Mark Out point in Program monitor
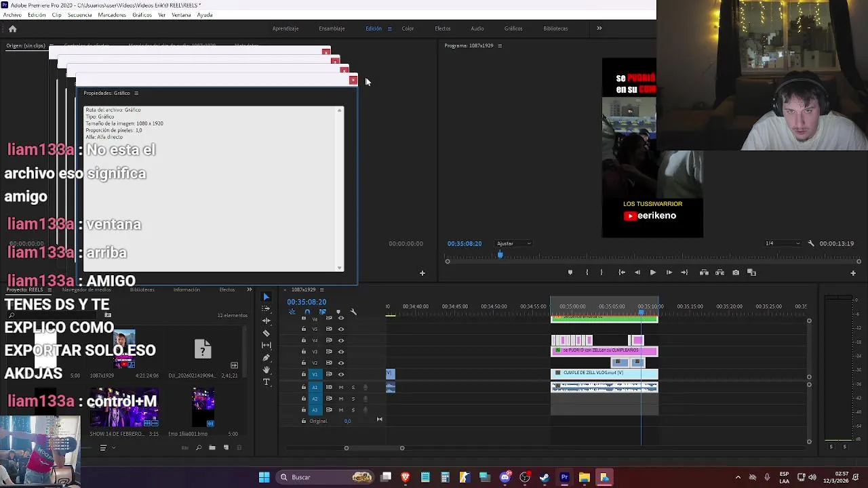868x488 pixels. (x=601, y=272)
